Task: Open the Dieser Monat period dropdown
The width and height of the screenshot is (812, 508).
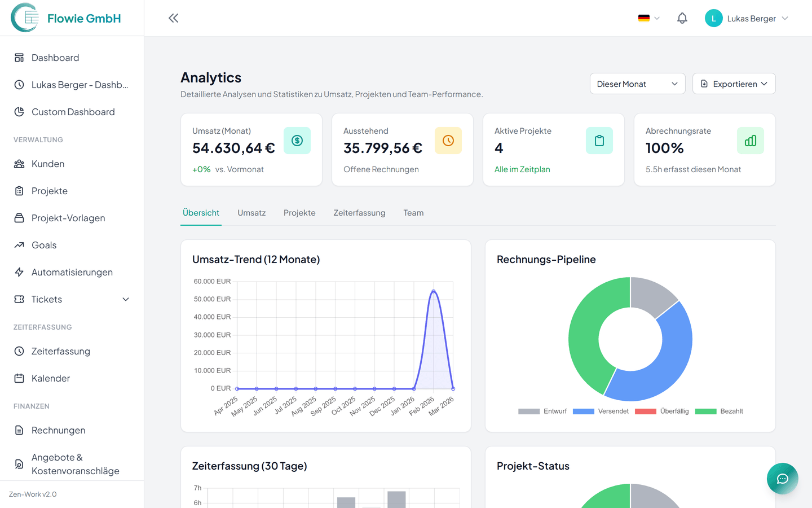Action: 637,84
